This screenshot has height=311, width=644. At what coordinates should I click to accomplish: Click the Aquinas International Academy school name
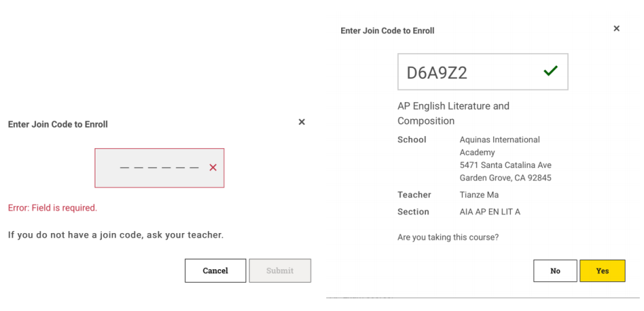(x=500, y=146)
